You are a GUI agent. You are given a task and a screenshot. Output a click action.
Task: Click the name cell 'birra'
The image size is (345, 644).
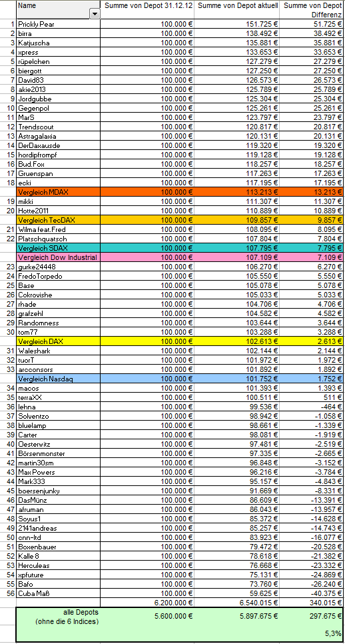tap(58, 34)
